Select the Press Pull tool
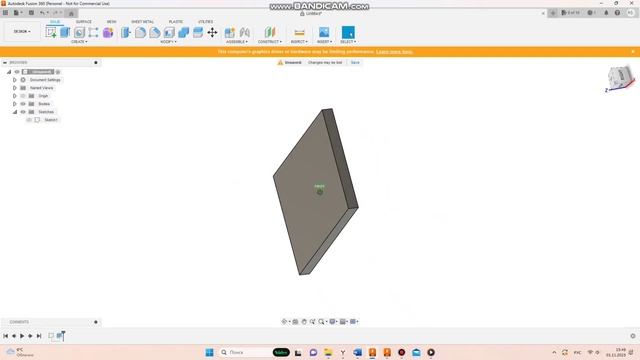 [126, 32]
